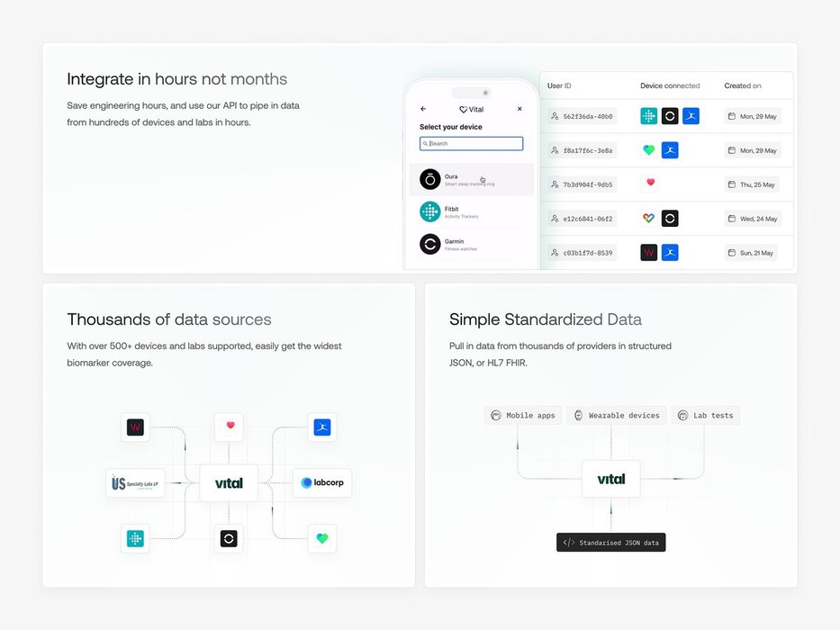
Task: Click the Simple Standardized Data heading
Action: pyautogui.click(x=546, y=319)
